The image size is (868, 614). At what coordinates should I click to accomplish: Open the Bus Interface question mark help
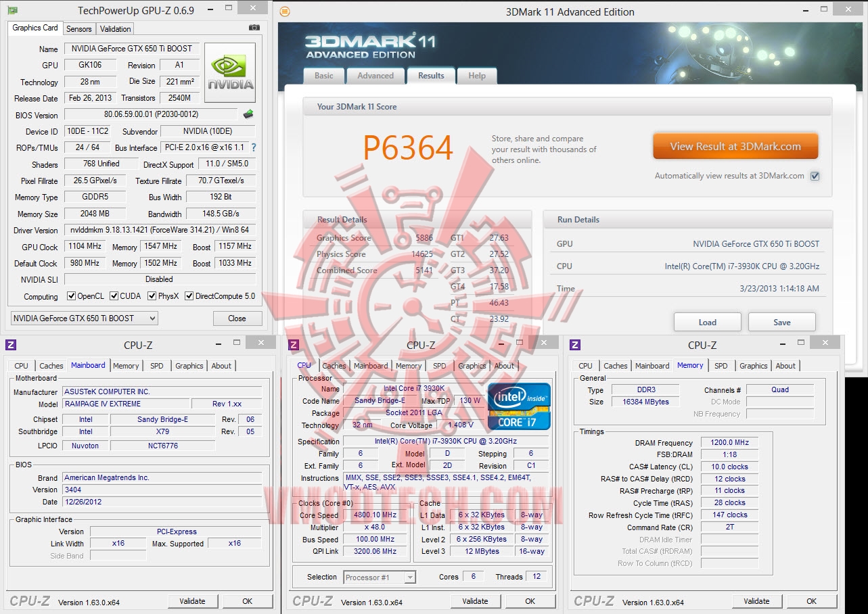[x=254, y=147]
